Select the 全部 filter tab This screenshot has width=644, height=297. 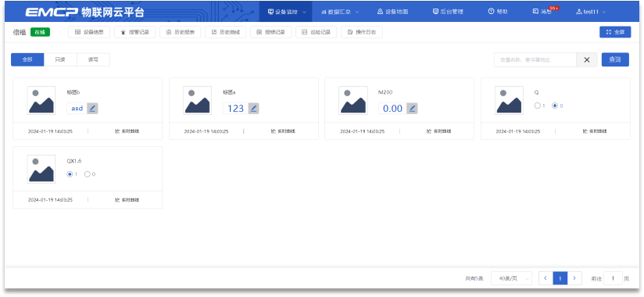[27, 59]
